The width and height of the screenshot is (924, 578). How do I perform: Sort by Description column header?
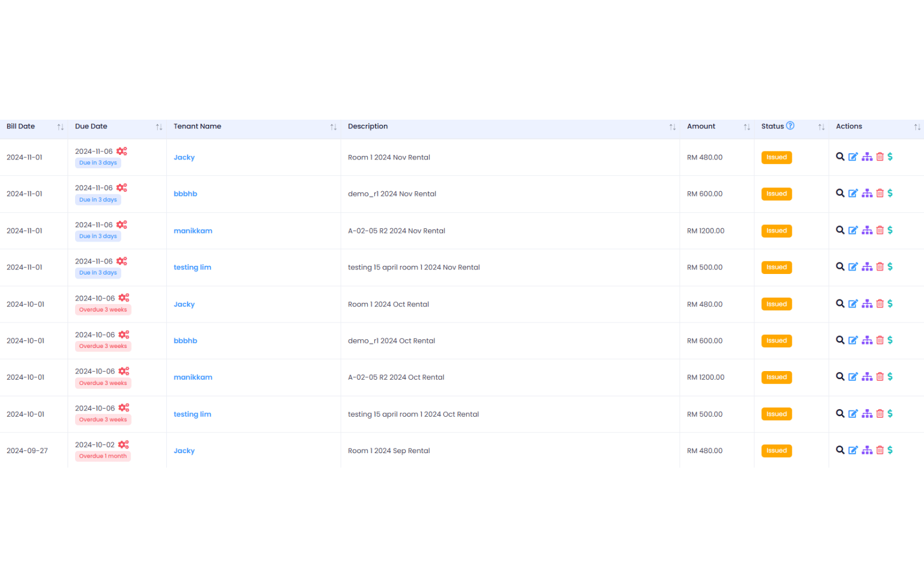click(672, 127)
